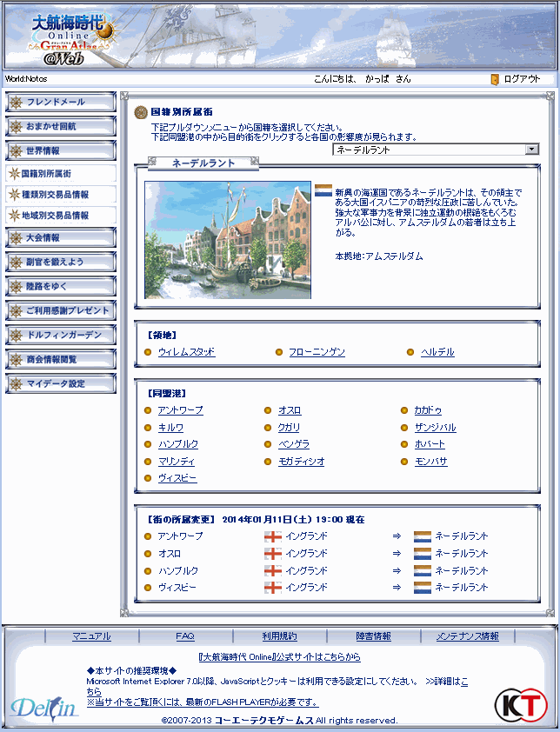Image resolution: width=560 pixels, height=732 pixels.
Task: Click Netherlands flag in オスロ change row
Action: pyautogui.click(x=423, y=554)
